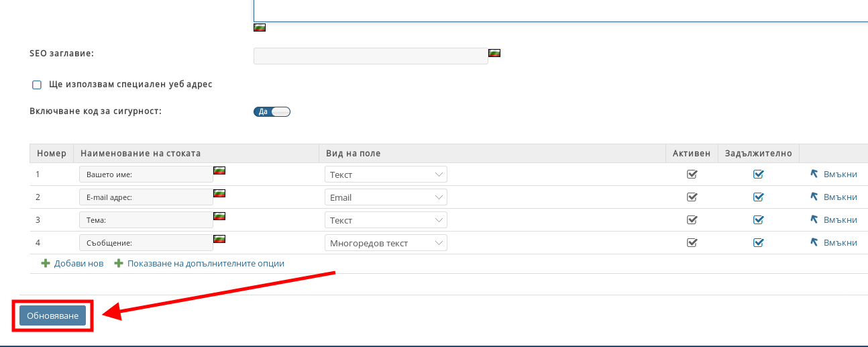868x347 pixels.
Task: Click the Съобщение name input field
Action: pyautogui.click(x=146, y=243)
